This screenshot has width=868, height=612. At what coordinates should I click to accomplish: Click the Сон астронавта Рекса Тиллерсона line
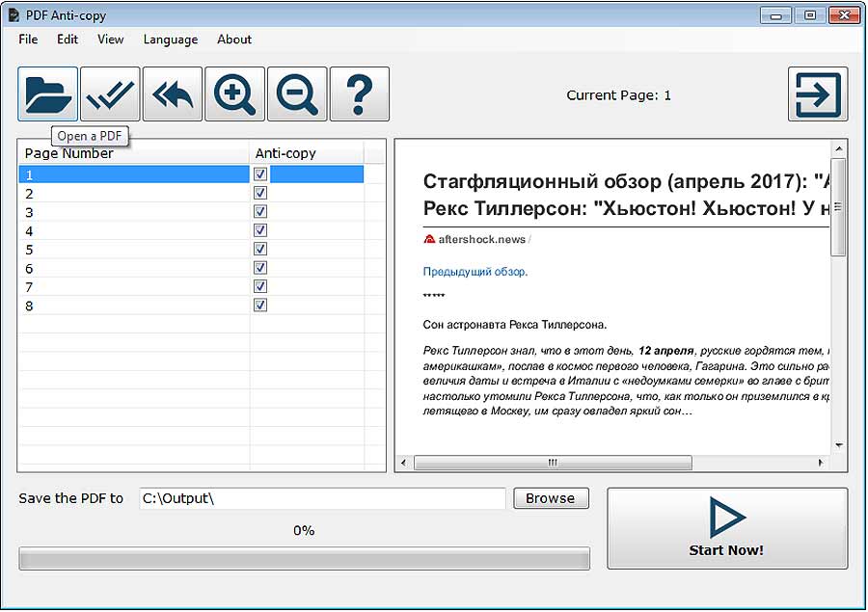[515, 325]
